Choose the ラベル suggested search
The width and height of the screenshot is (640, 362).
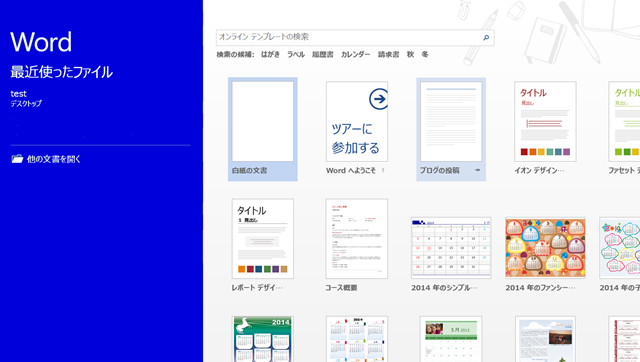coord(296,54)
